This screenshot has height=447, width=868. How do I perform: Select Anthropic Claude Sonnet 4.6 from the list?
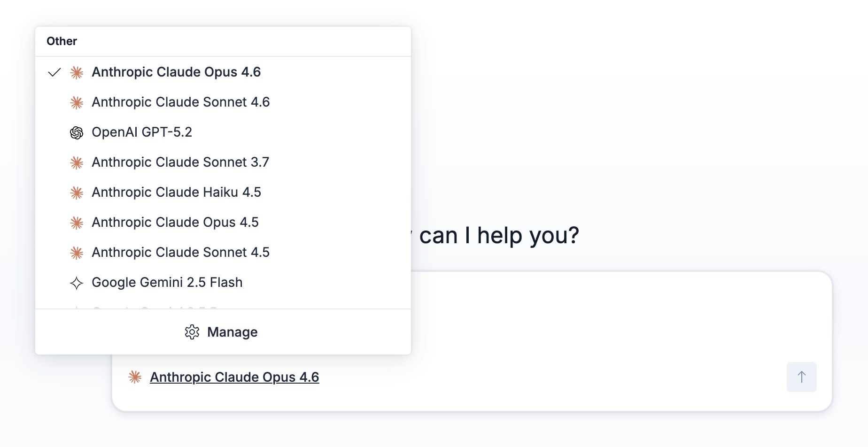(x=180, y=102)
